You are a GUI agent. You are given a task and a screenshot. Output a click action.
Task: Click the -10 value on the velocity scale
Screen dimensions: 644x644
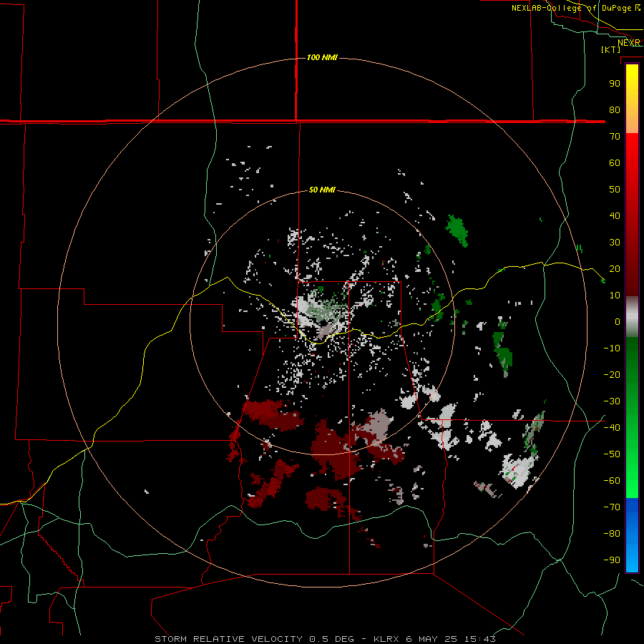(x=612, y=348)
